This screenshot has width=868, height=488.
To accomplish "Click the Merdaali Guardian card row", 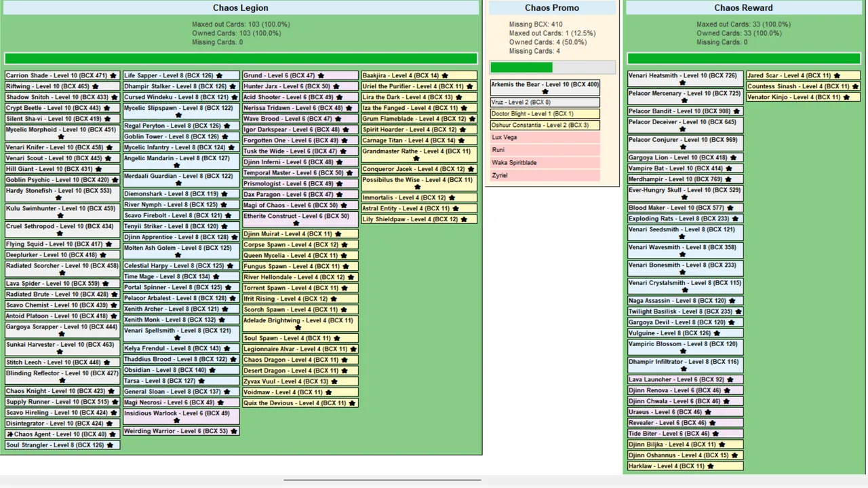I will (181, 179).
